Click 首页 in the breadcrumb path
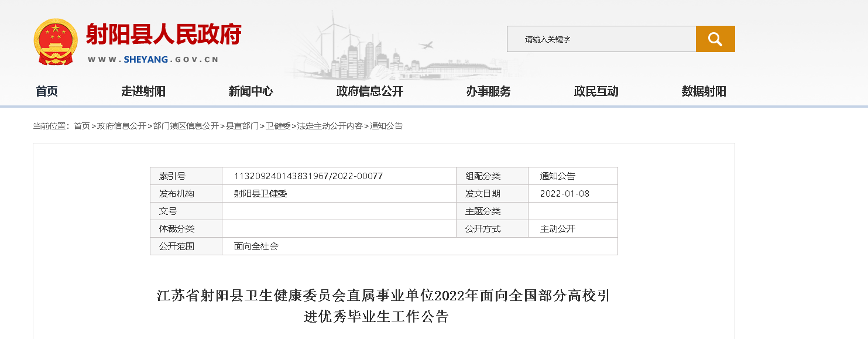 pyautogui.click(x=82, y=126)
